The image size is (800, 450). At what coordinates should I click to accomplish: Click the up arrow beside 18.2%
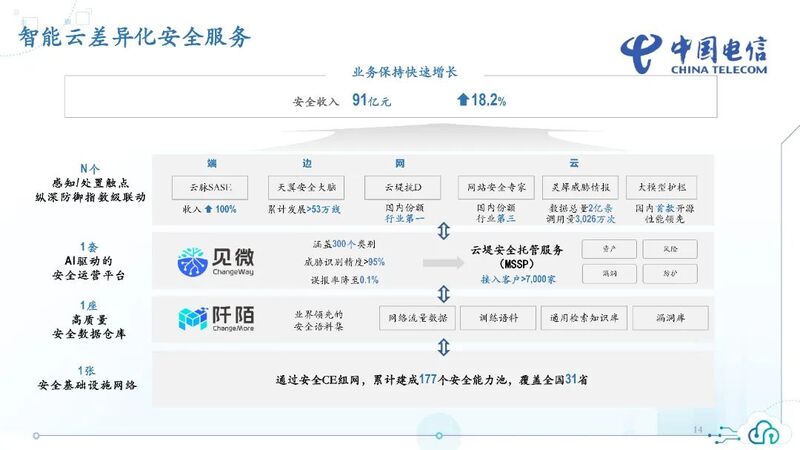(463, 99)
